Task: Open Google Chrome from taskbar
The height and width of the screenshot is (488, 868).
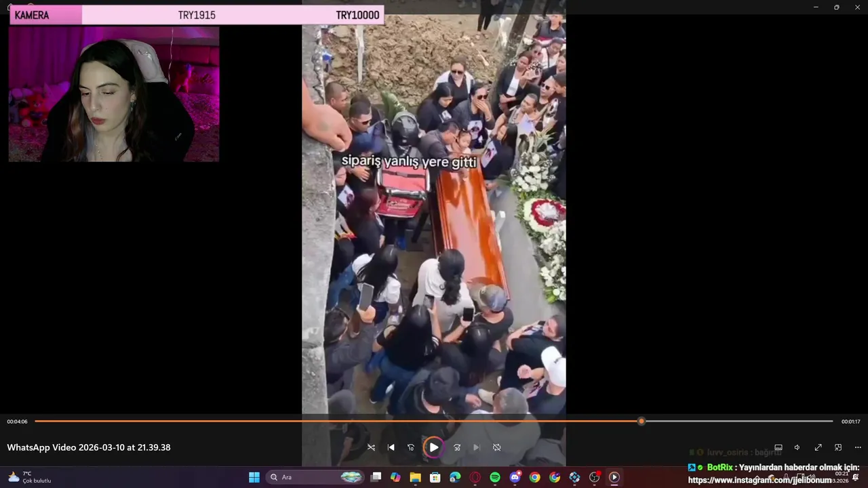Action: point(534,477)
